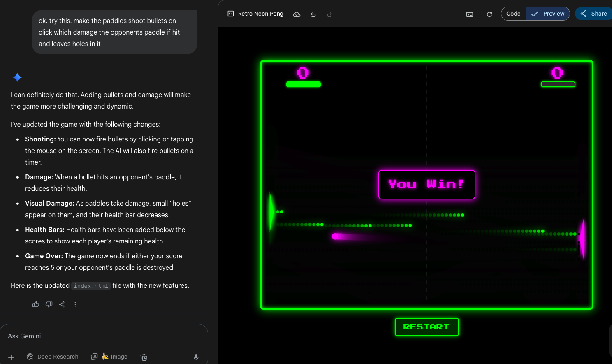Click the Visual Damage: bullet point text
612x364 pixels.
108,209
